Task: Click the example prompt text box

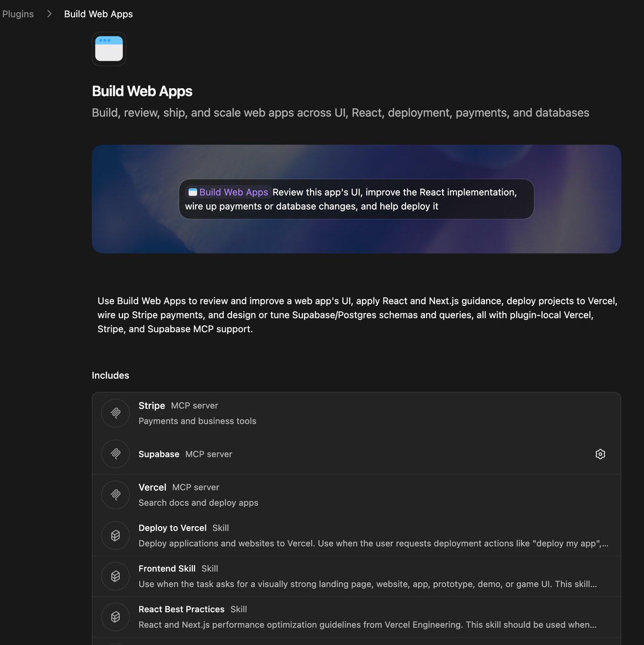Action: coord(357,199)
